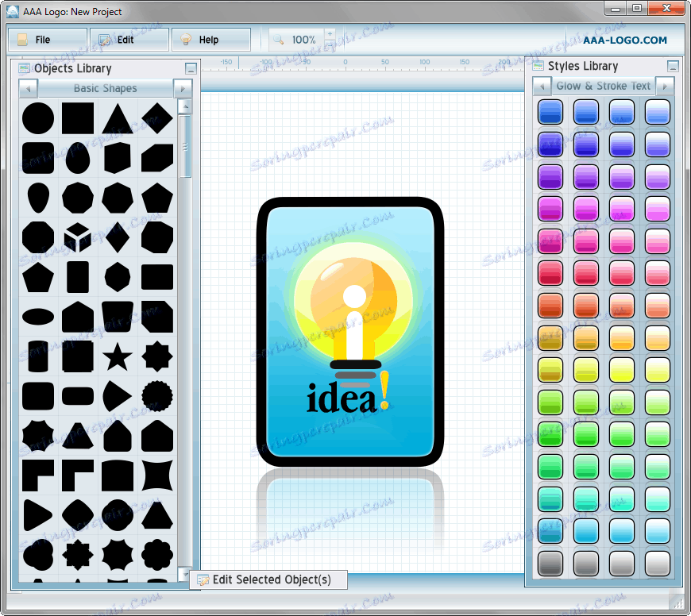Open the Basic Shapes category header
Viewport: 691px width, 616px height.
tap(106, 88)
